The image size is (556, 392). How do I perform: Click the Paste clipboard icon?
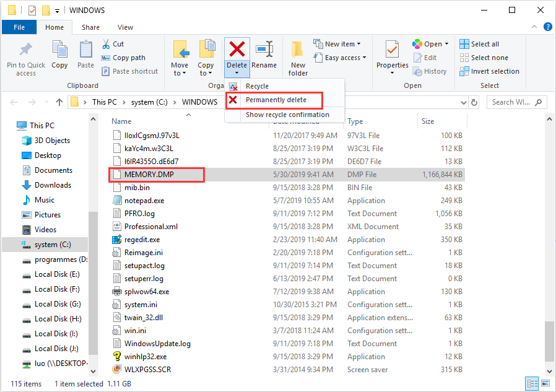[86, 50]
